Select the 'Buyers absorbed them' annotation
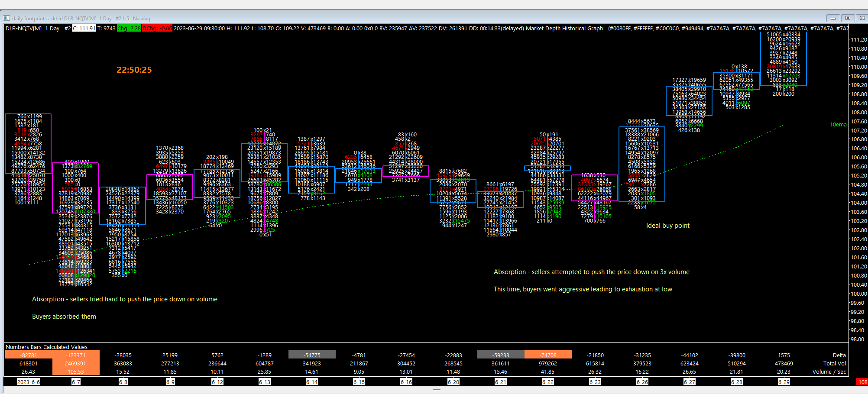 tap(64, 316)
